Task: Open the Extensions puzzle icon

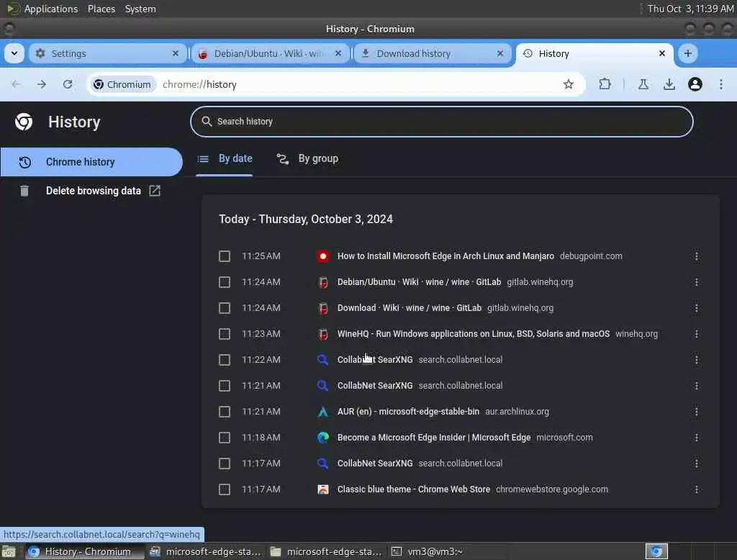Action: pyautogui.click(x=605, y=84)
